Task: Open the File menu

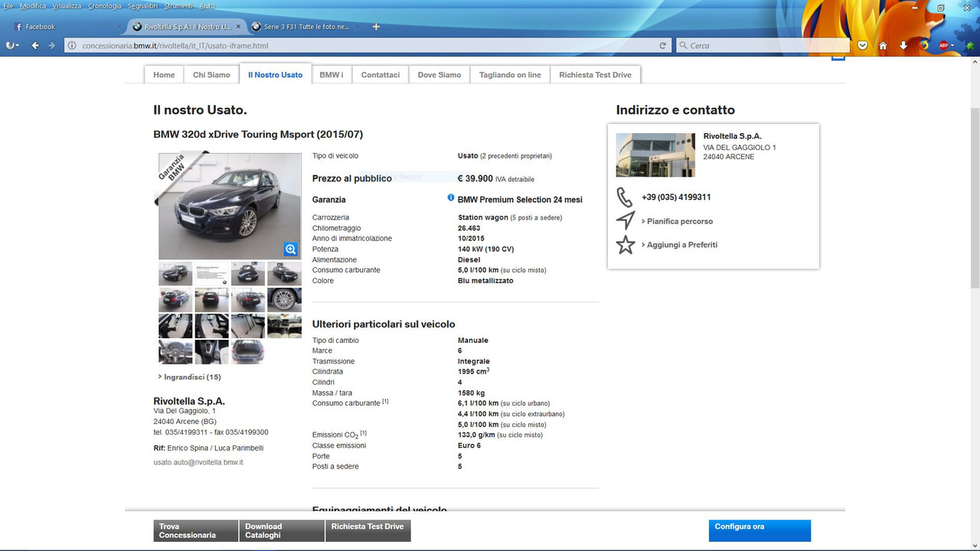Action: pos(8,5)
